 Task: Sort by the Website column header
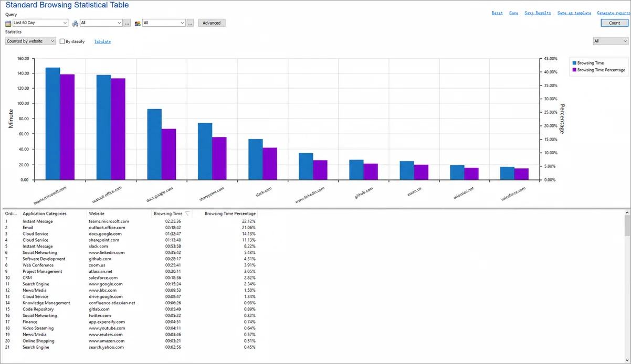pos(97,213)
